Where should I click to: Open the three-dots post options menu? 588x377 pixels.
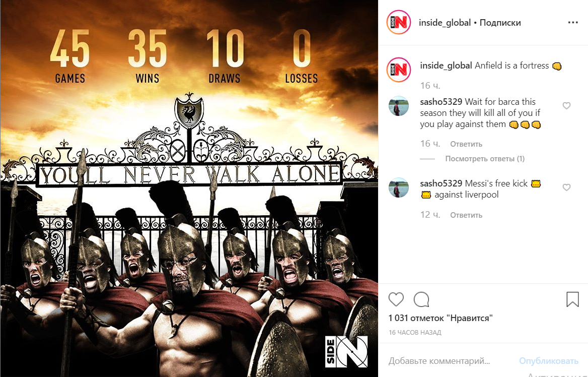[x=572, y=23]
